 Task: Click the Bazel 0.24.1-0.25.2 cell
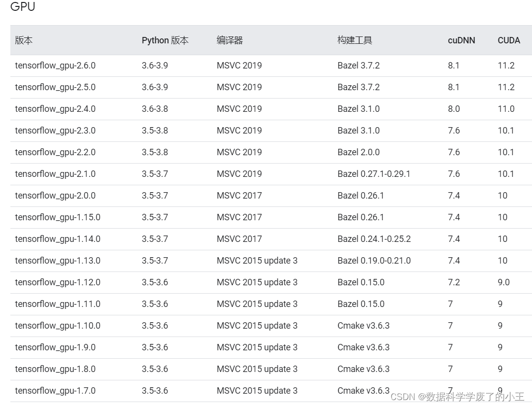[x=374, y=239]
